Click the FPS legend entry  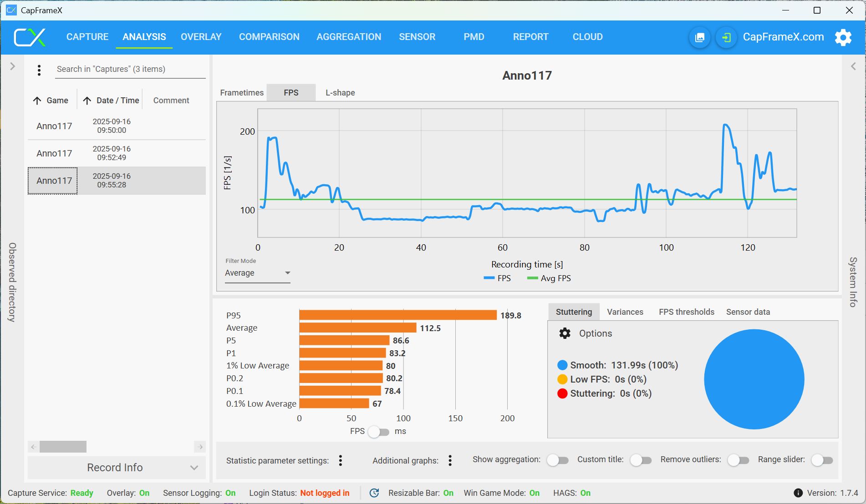497,278
